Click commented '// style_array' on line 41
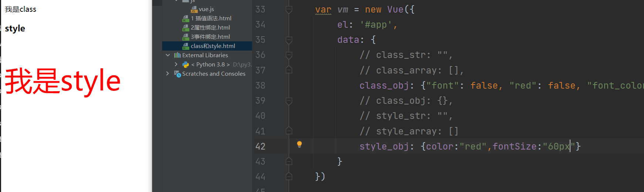Image resolution: width=644 pixels, height=192 pixels. 398,131
